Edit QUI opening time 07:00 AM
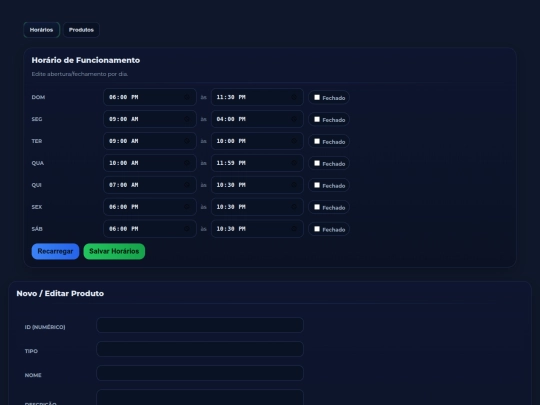Screen dimensions: 540x405 pos(150,185)
